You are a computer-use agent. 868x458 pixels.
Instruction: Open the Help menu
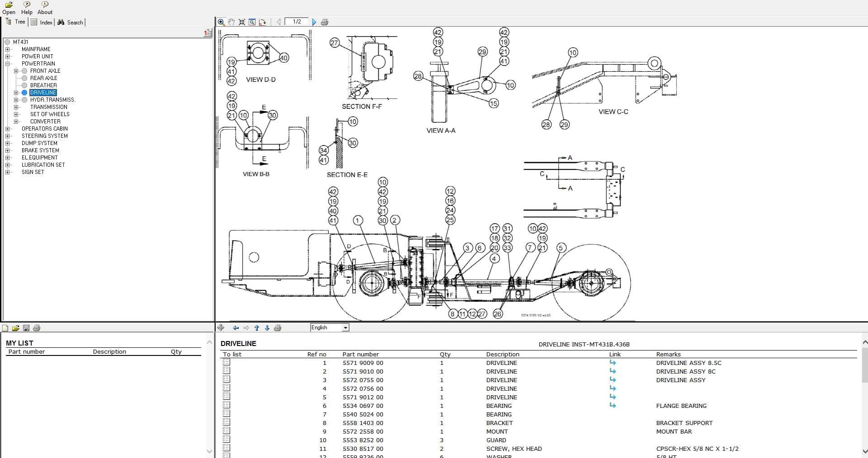click(27, 8)
